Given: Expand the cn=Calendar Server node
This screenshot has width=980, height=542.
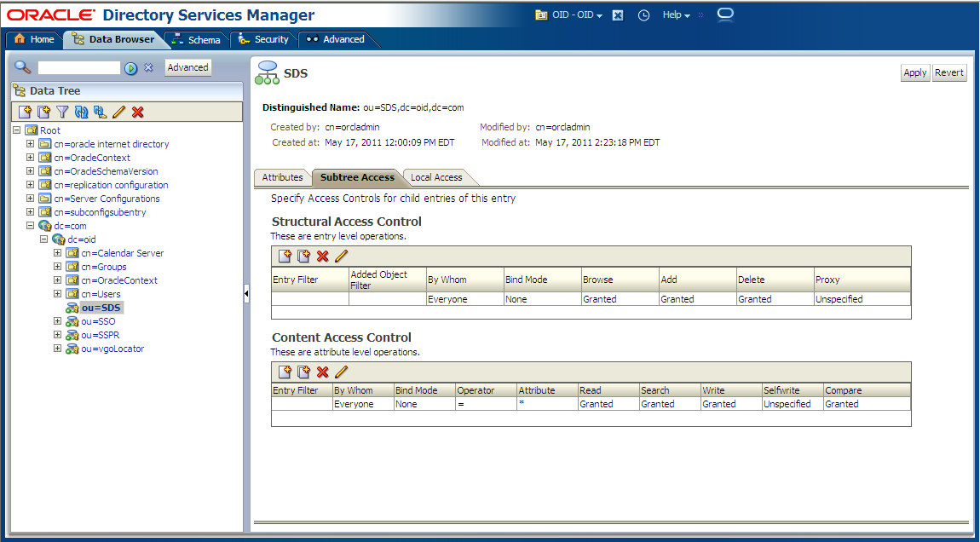Looking at the screenshot, I should point(57,253).
